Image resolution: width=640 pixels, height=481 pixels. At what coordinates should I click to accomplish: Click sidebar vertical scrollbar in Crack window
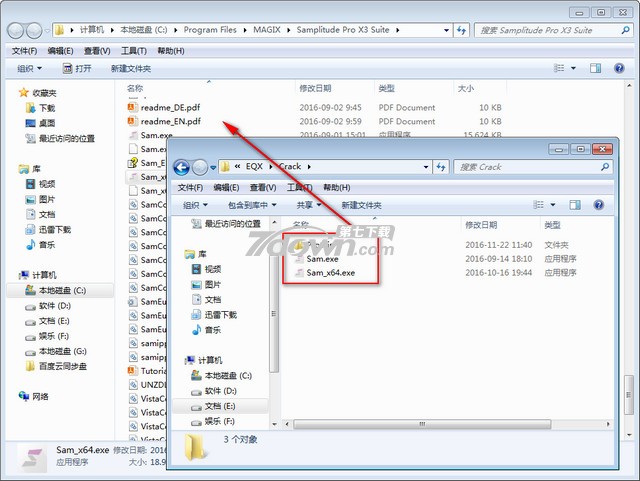point(274,314)
